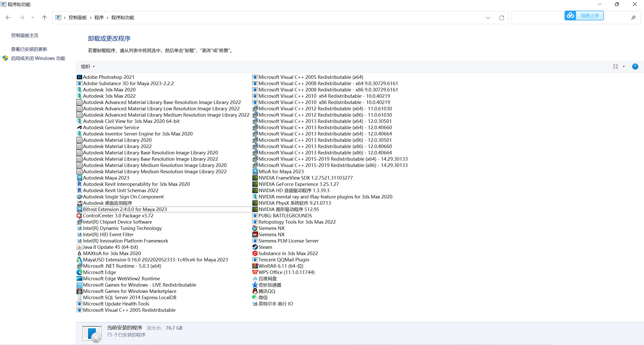Click the Substance in 3ds Max 2022 icon
The image size is (644, 345).
point(255,253)
